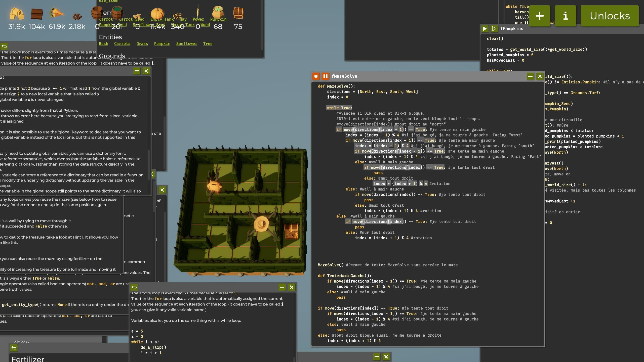Click the 'Fertilizer' heading
644x362 pixels.
point(28,359)
